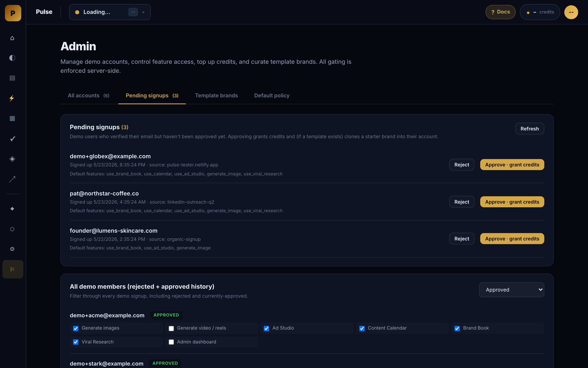588x368 pixels.
Task: Click the founder@lumens-skincare.com email
Action: tap(114, 230)
